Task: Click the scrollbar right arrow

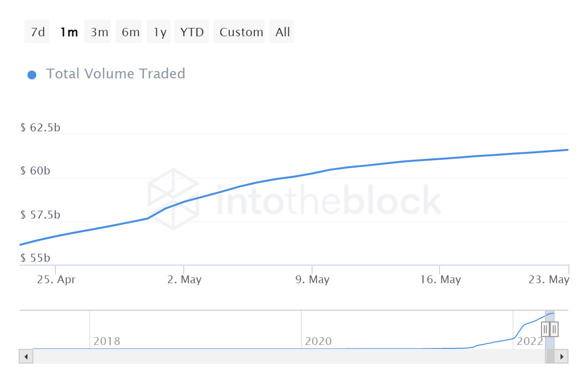Action: [562, 356]
